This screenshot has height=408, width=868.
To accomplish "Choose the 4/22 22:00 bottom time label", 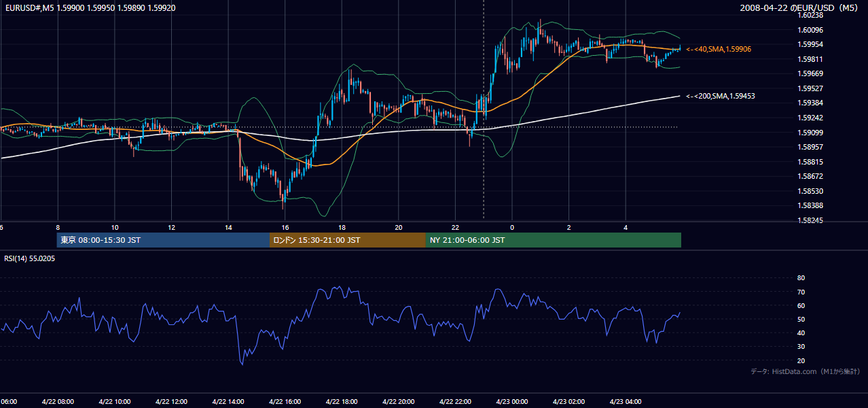I will coord(455,402).
